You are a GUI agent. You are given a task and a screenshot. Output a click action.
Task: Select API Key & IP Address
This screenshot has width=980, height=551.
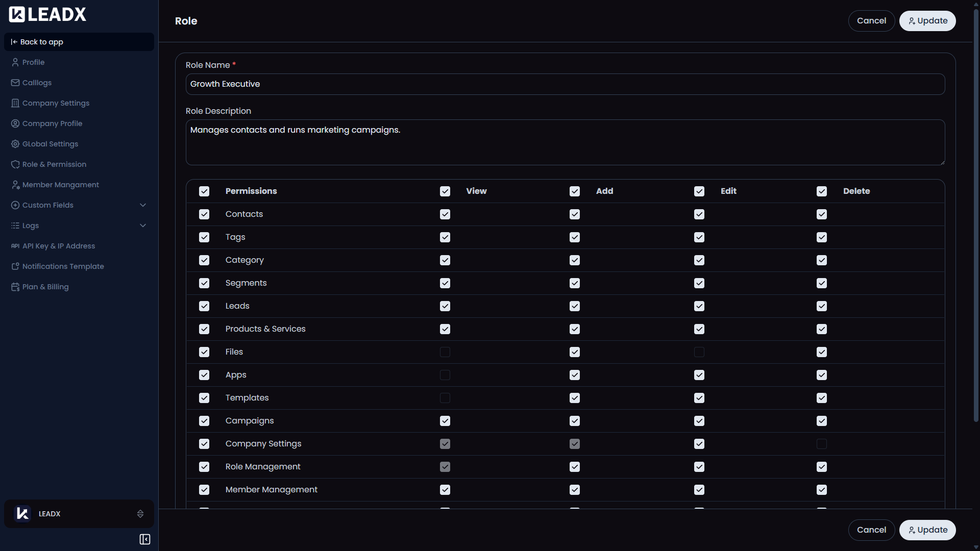coord(58,245)
